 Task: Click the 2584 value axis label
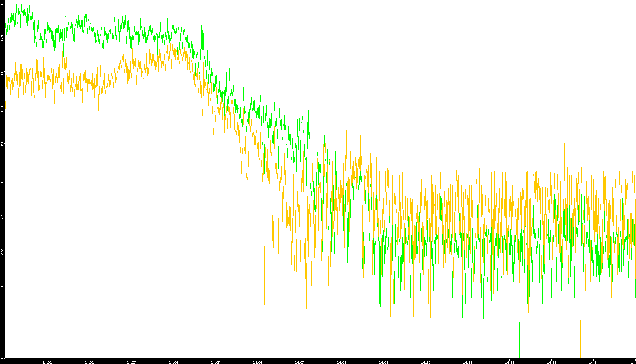click(2, 145)
